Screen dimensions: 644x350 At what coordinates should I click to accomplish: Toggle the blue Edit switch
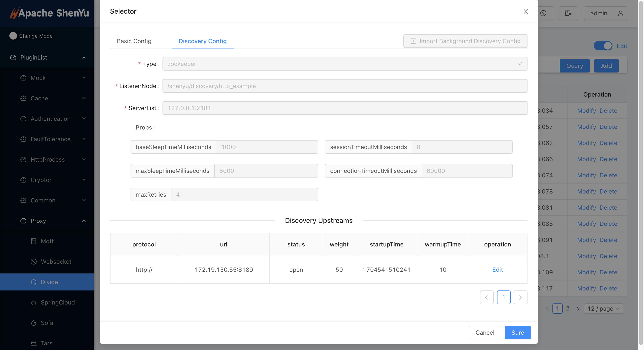(602, 46)
